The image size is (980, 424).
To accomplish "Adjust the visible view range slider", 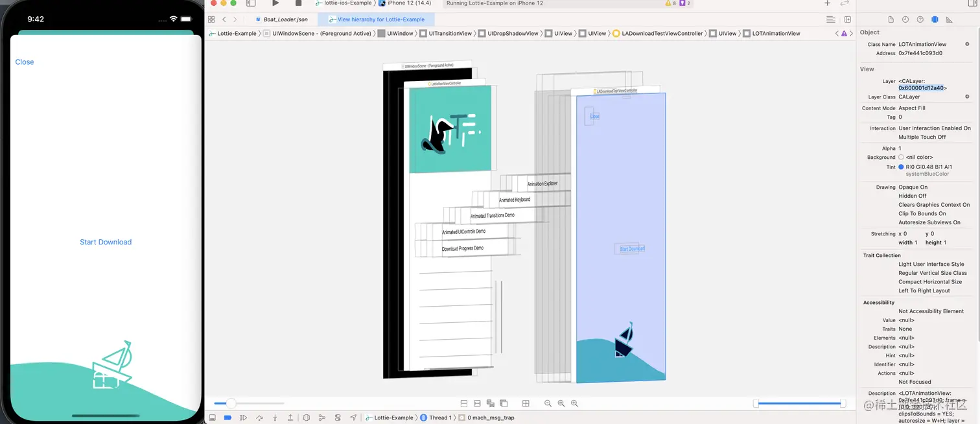I will (799, 403).
